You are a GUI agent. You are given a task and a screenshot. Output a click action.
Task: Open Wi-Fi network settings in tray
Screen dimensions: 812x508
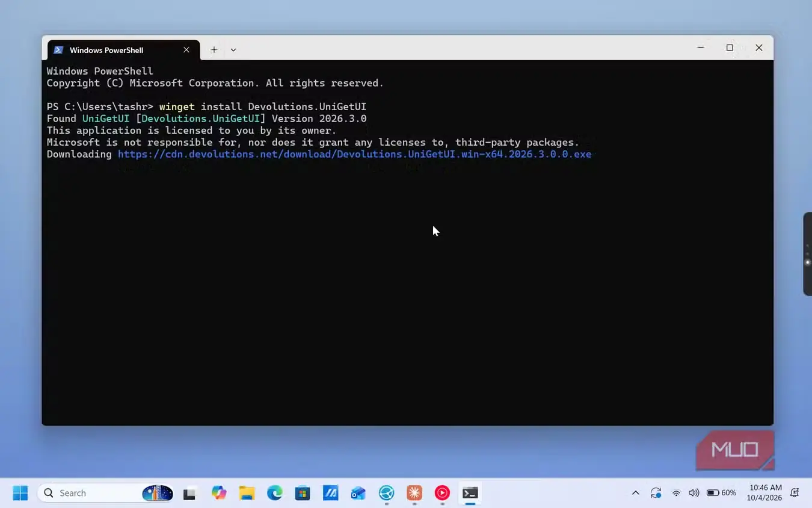coord(676,493)
